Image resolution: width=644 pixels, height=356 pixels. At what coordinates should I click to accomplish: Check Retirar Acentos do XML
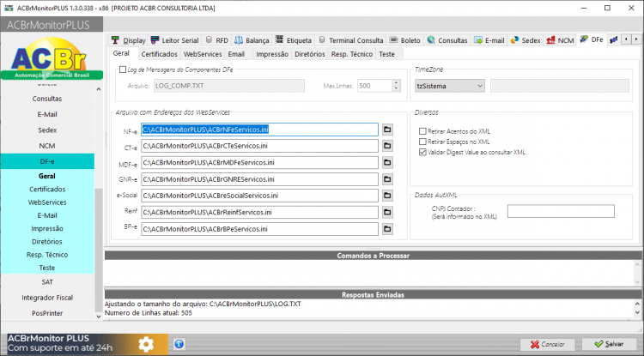coord(422,131)
